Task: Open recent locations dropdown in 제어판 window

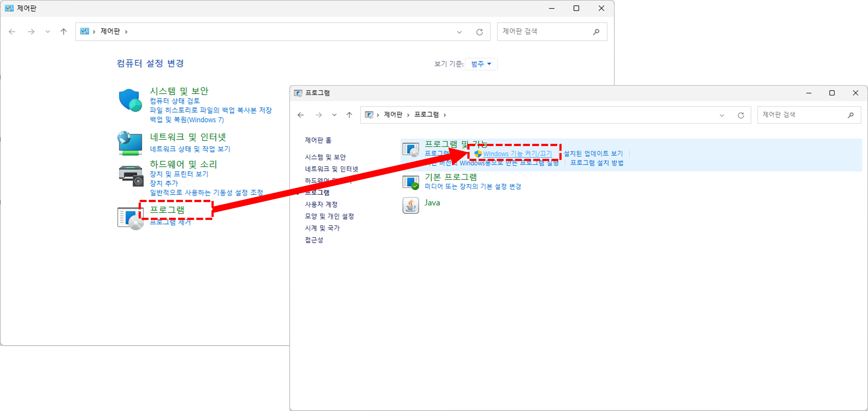Action: click(47, 32)
